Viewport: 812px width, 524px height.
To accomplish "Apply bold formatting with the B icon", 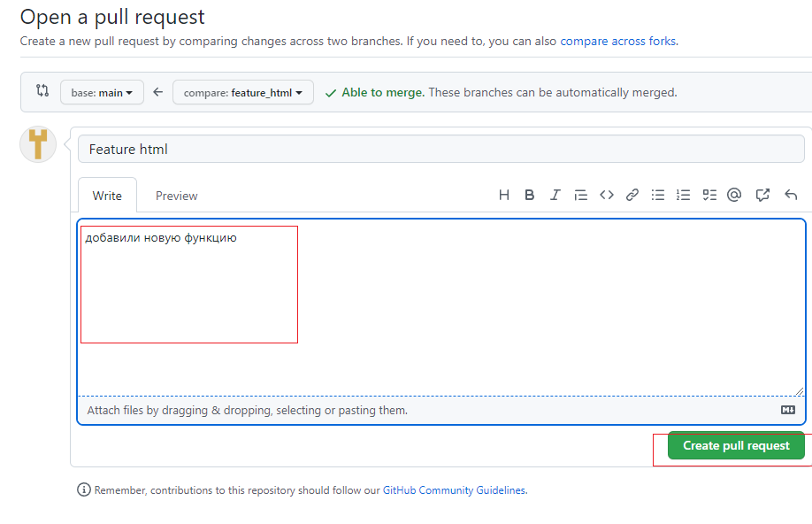I will pos(529,195).
